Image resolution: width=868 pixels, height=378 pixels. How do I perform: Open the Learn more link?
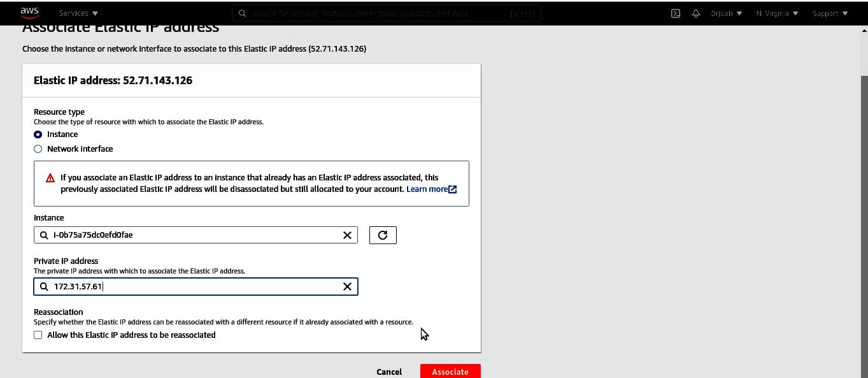[427, 189]
